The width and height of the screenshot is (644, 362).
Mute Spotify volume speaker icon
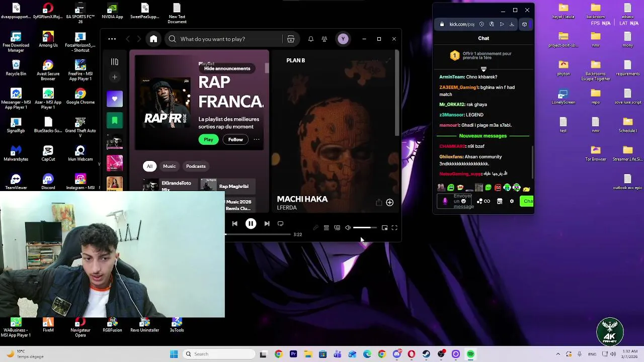tap(348, 228)
